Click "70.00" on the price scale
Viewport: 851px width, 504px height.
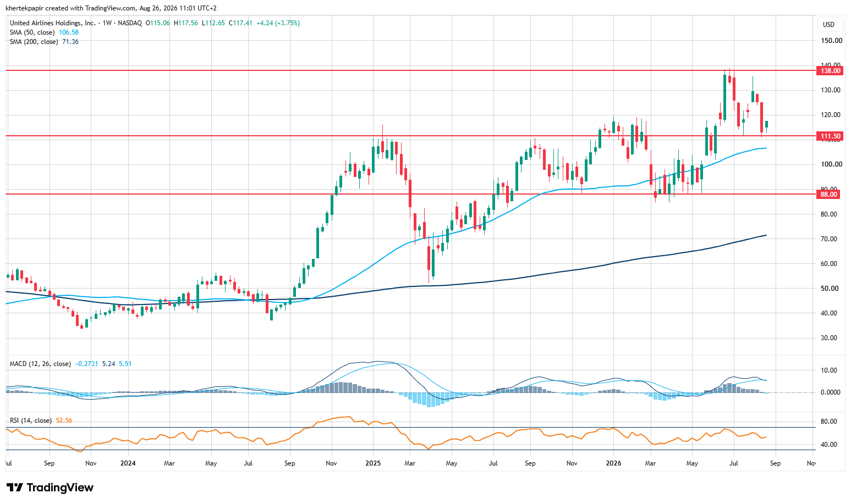coord(829,239)
